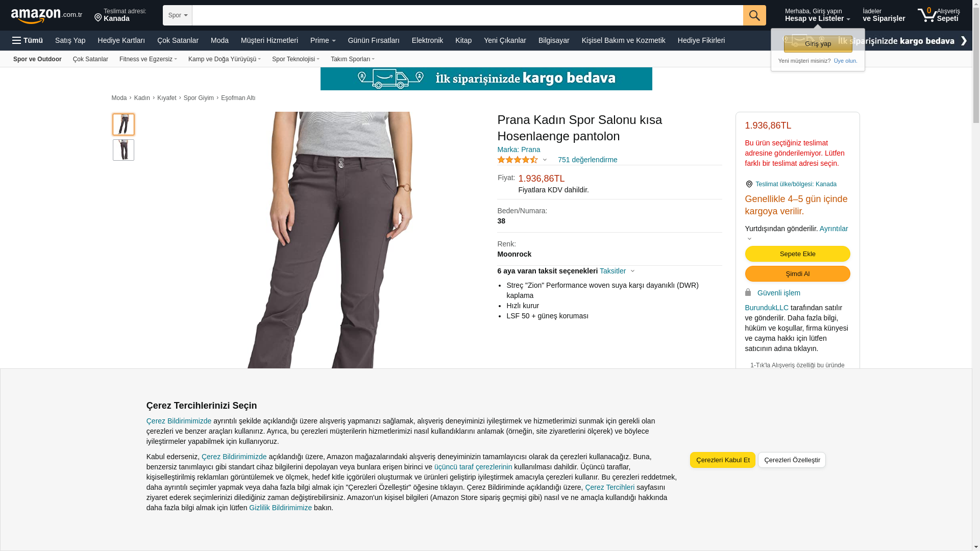
Task: Click the delivery address location pin
Action: [98, 18]
